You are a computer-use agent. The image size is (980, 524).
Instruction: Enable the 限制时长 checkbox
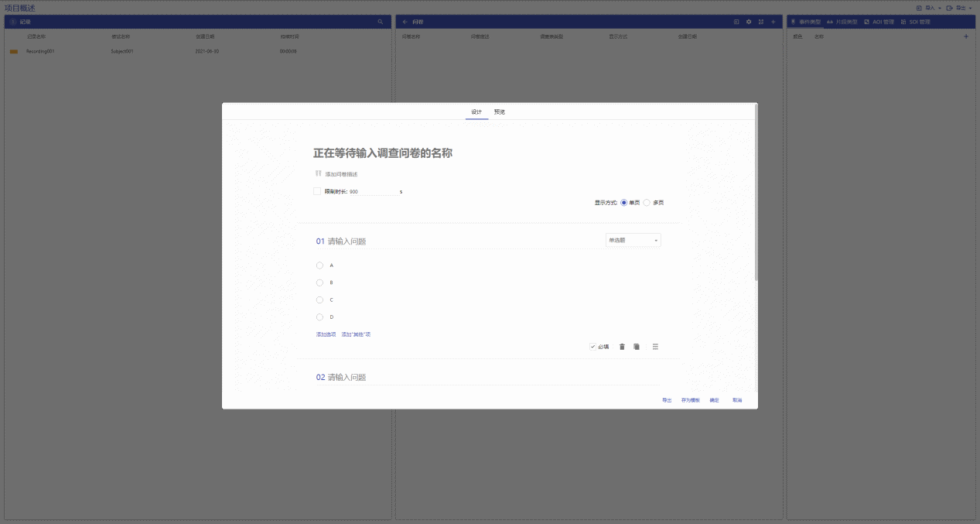click(317, 191)
